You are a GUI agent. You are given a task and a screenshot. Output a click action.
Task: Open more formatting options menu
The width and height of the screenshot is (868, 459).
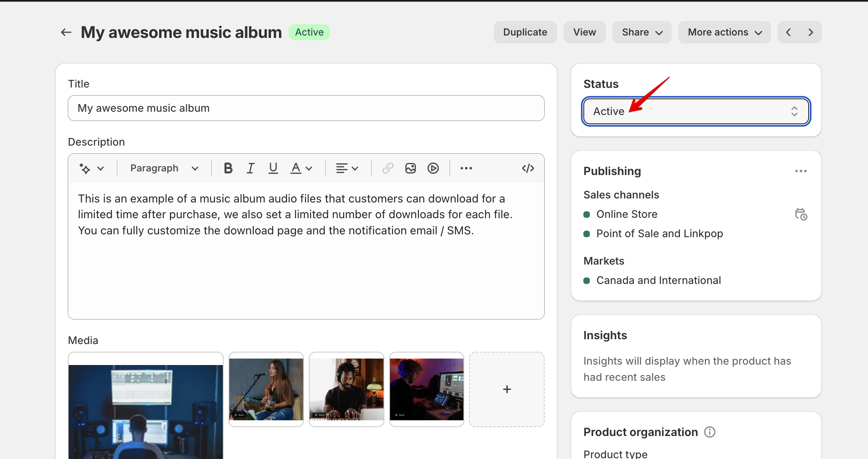(466, 168)
